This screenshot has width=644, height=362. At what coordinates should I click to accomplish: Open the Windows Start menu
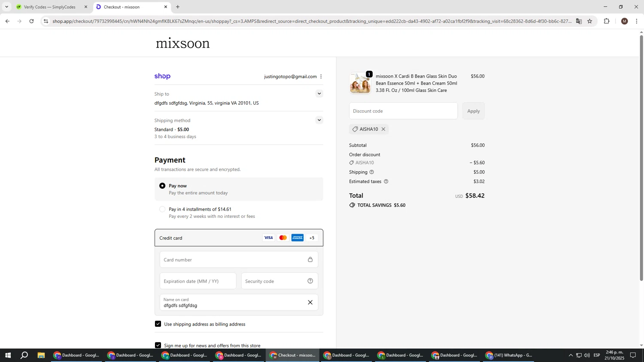pyautogui.click(x=8, y=355)
